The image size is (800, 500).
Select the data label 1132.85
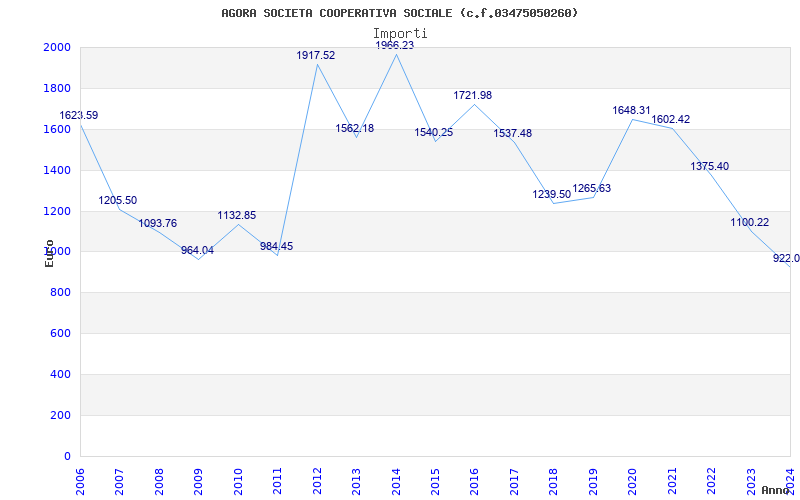[x=237, y=215]
